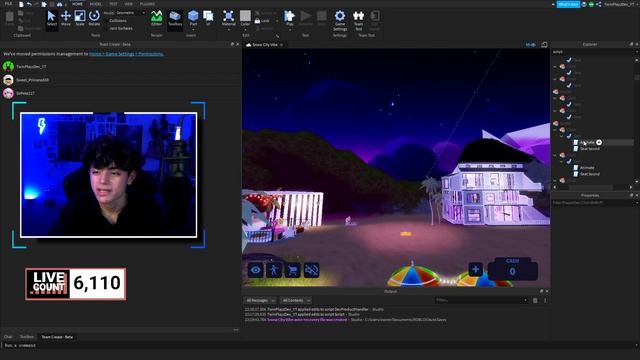Switch to the Rotate tool

pyautogui.click(x=94, y=18)
